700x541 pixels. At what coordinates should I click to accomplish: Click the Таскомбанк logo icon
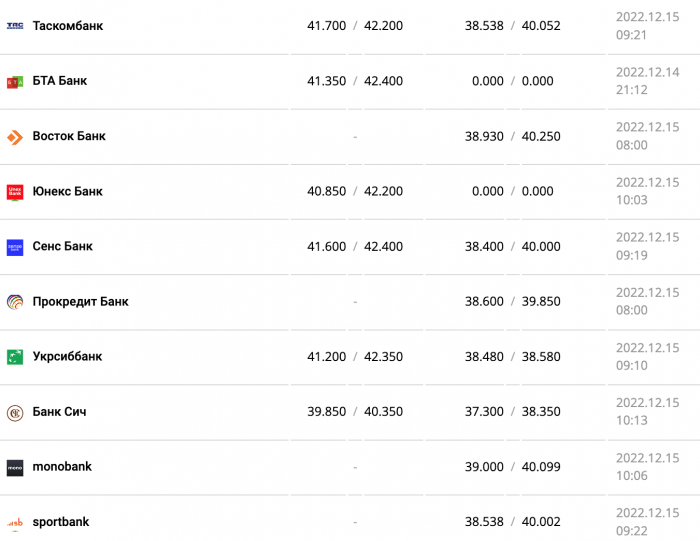click(x=15, y=26)
